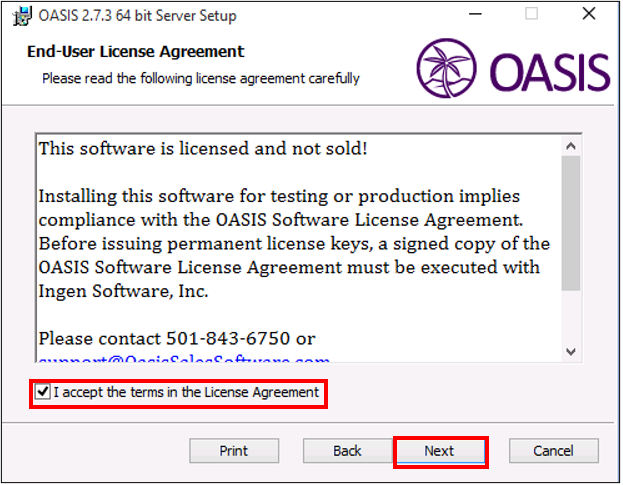
Task: Cancel the OASIS installation
Action: click(553, 451)
